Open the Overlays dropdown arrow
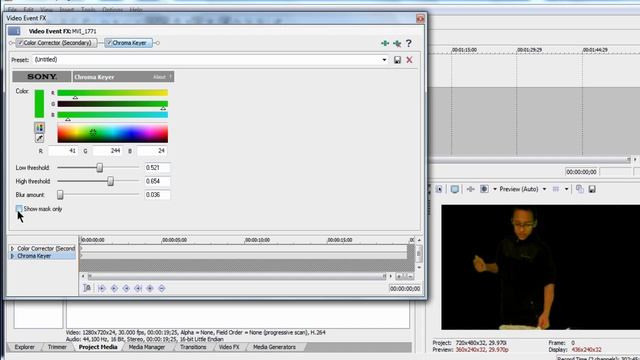640x360 pixels. (x=566, y=189)
